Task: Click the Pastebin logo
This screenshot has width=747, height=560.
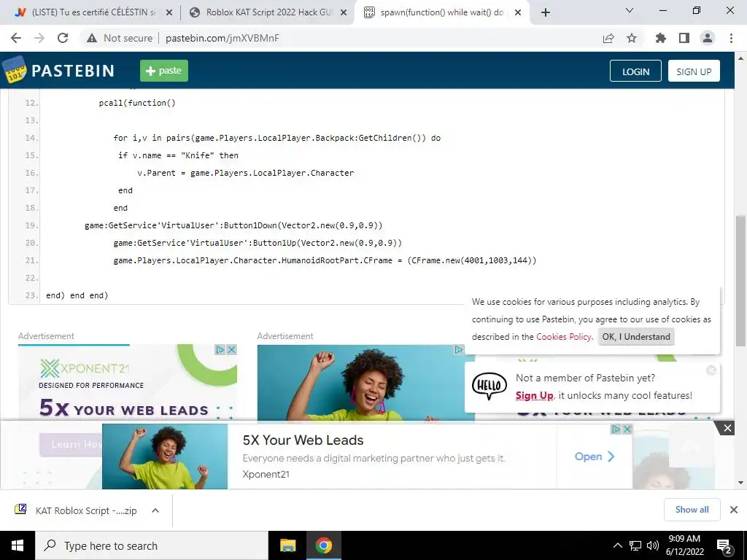Action: click(x=59, y=71)
